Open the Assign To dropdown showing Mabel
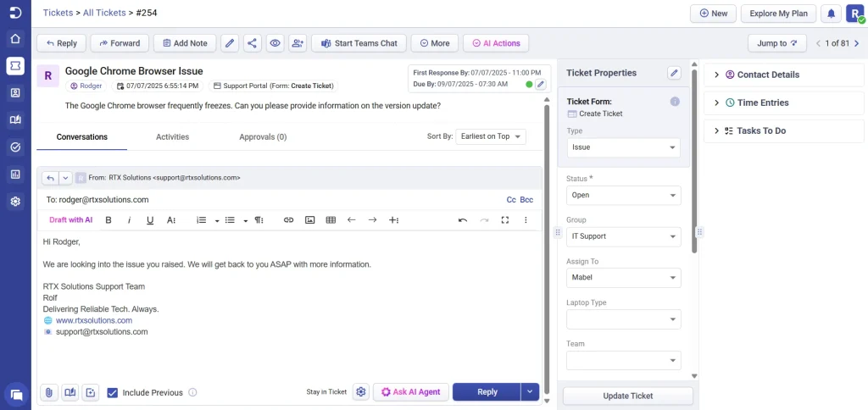Screen dimensions: 868x410 click(623, 278)
